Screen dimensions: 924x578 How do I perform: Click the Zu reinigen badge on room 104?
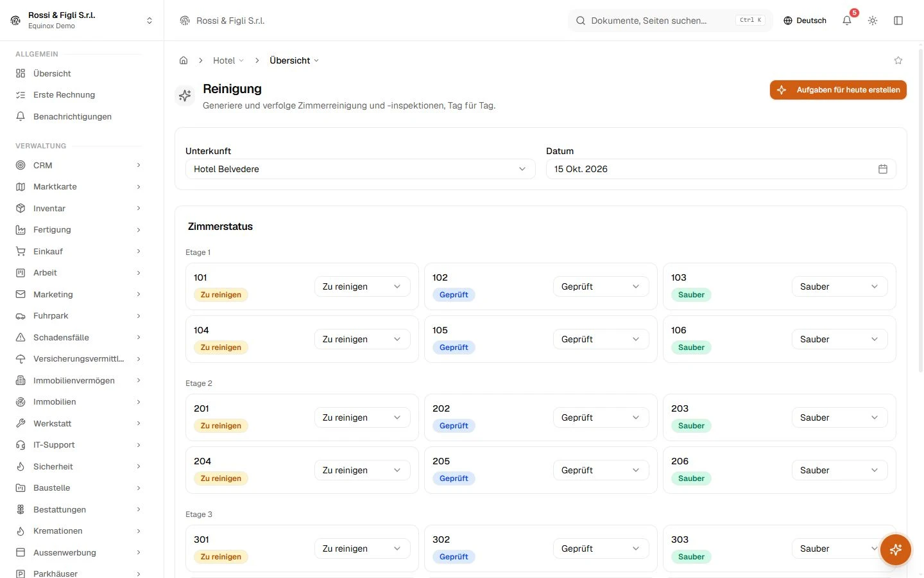click(x=221, y=347)
